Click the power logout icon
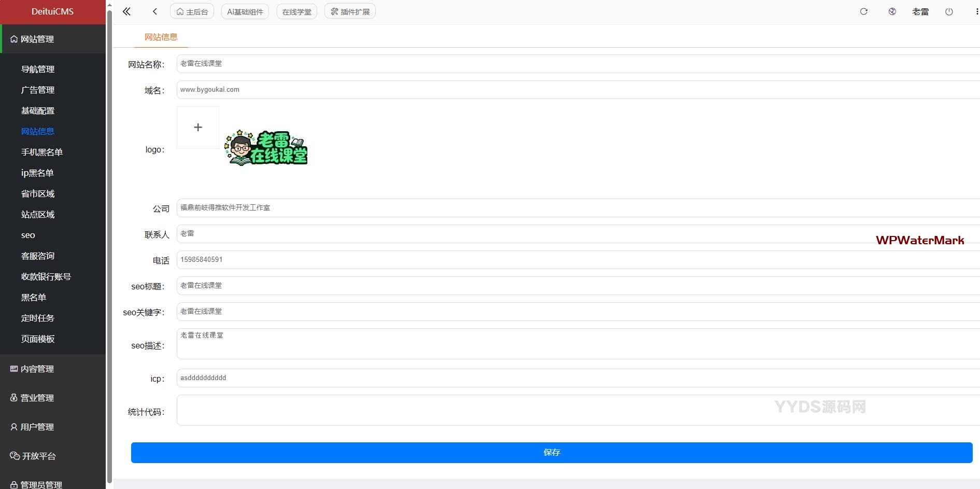Viewport: 980px width, 489px height. (x=949, y=11)
